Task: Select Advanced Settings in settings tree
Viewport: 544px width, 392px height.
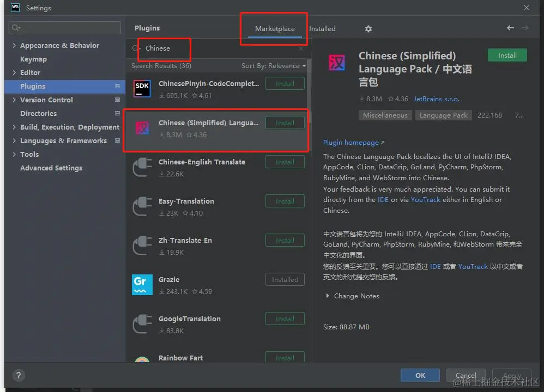Action: 51,168
